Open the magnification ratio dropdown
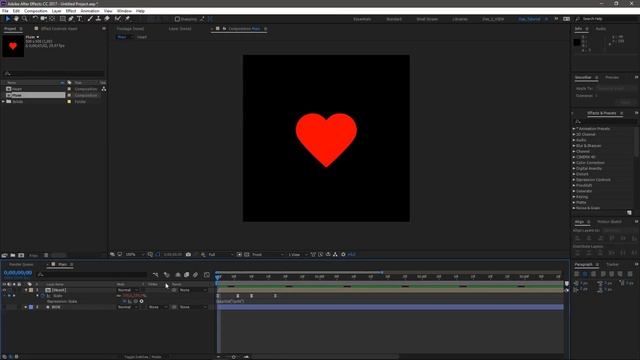The image size is (640, 360). (135, 254)
